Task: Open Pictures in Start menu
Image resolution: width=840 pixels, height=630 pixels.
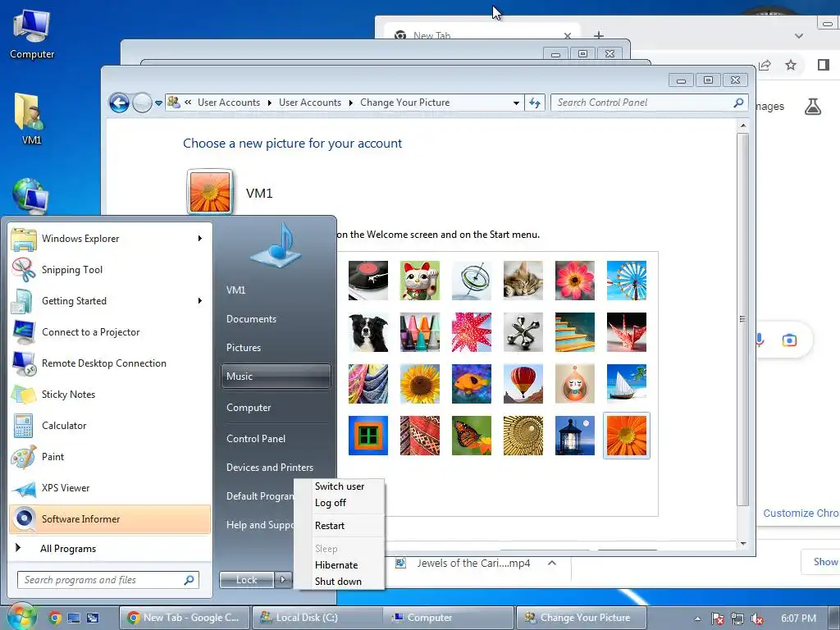Action: 276,348
